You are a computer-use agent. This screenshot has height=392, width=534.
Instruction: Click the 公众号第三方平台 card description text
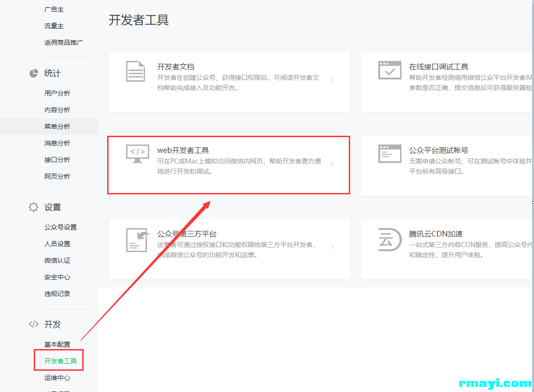coord(237,250)
